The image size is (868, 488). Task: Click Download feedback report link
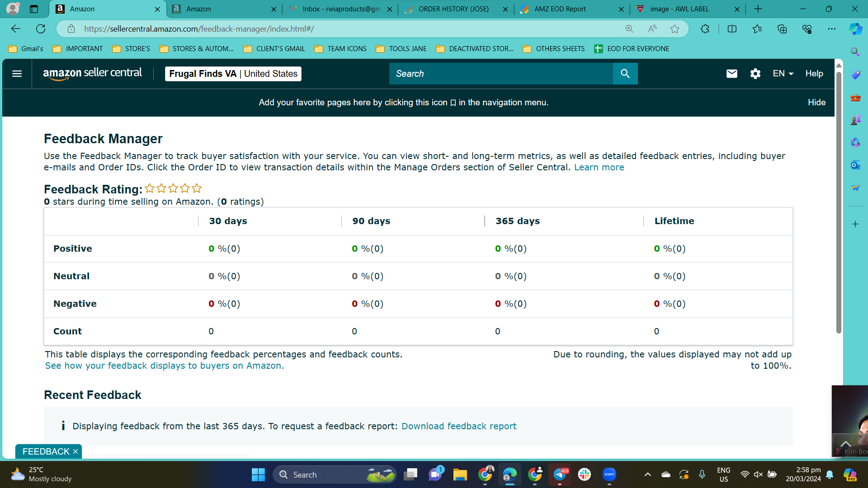pyautogui.click(x=459, y=426)
